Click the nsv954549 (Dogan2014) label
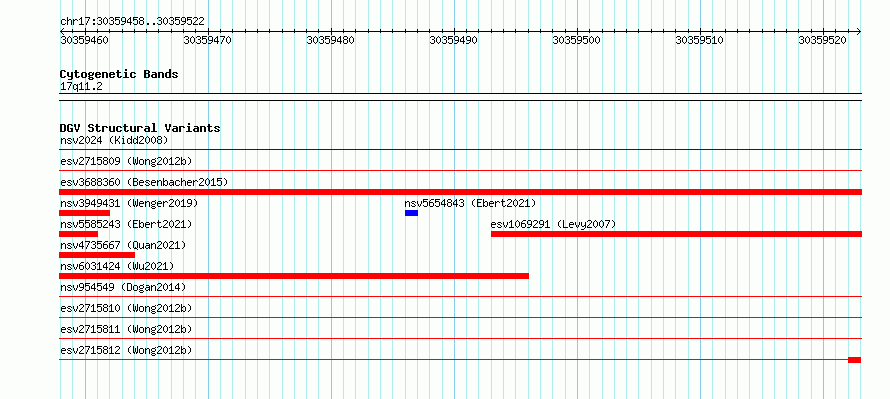 point(123,287)
